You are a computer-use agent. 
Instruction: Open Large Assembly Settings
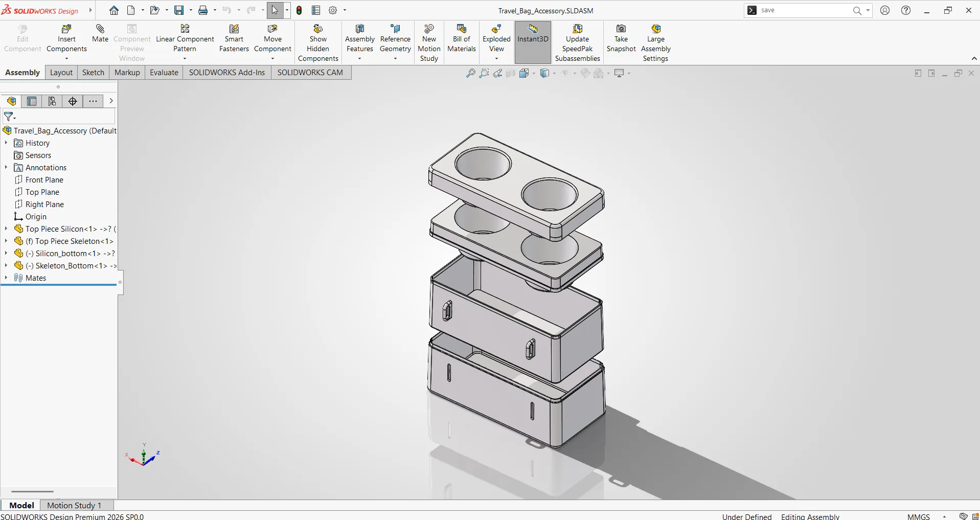point(656,43)
